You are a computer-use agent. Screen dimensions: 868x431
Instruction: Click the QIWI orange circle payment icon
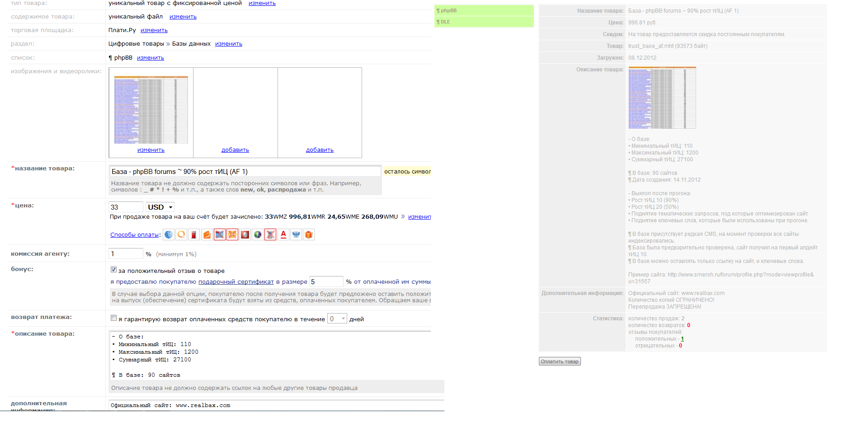(181, 234)
